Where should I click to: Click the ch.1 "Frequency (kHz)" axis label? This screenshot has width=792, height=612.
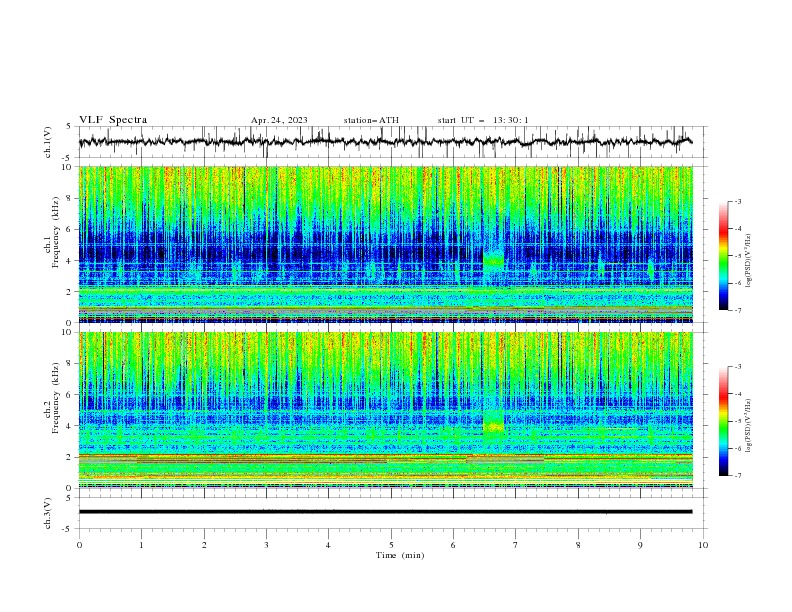(x=56, y=233)
